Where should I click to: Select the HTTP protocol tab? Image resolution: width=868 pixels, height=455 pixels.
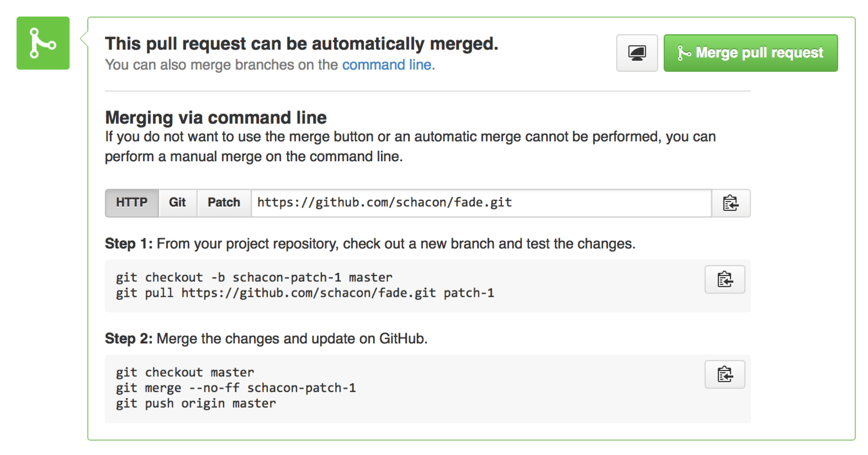tap(131, 203)
